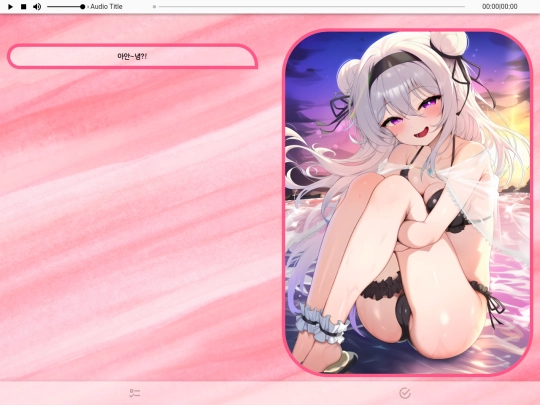Start audio with the play button
The height and width of the screenshot is (405, 540).
10,7
